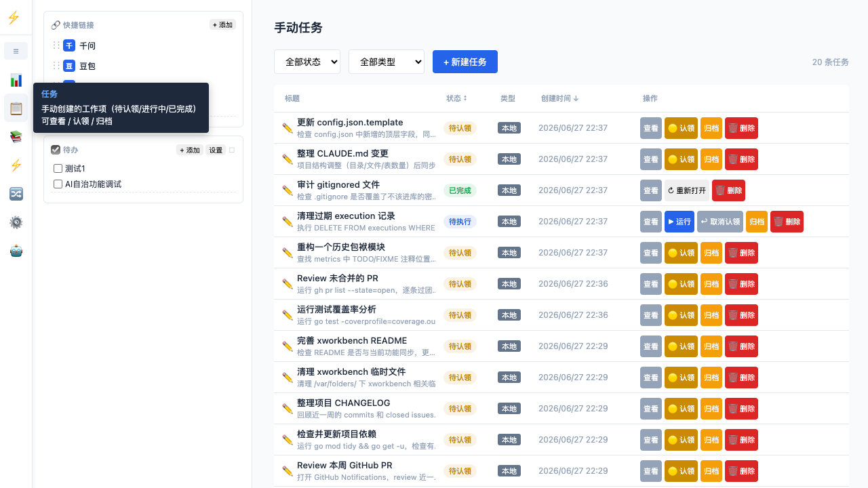Click the 设置 button in 待办 panel
The height and width of the screenshot is (488, 868).
coord(216,150)
